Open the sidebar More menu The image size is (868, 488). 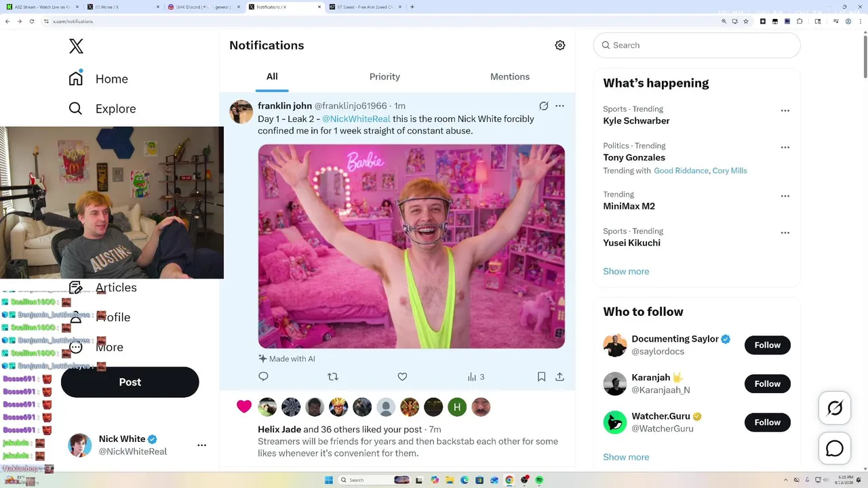pos(96,347)
